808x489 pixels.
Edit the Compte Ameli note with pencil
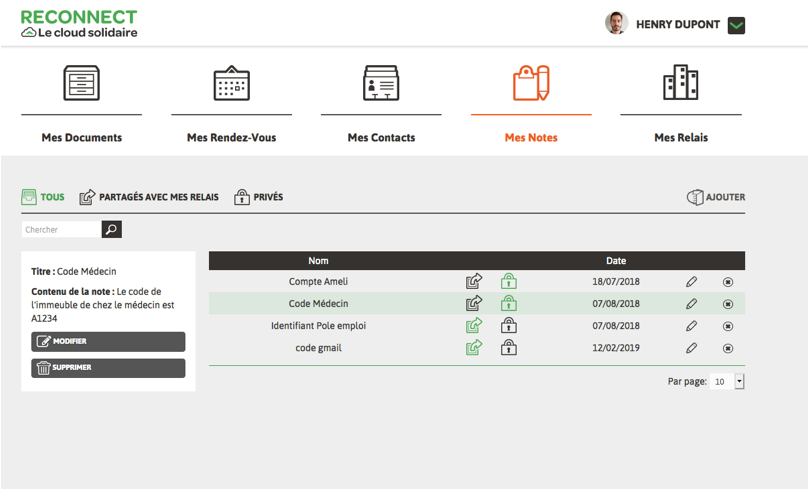pos(691,282)
